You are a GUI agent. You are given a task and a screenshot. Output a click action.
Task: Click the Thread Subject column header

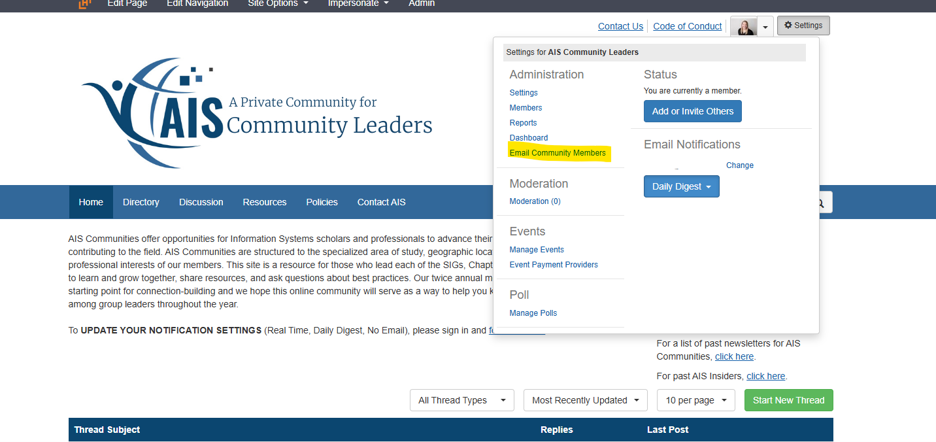click(x=107, y=429)
